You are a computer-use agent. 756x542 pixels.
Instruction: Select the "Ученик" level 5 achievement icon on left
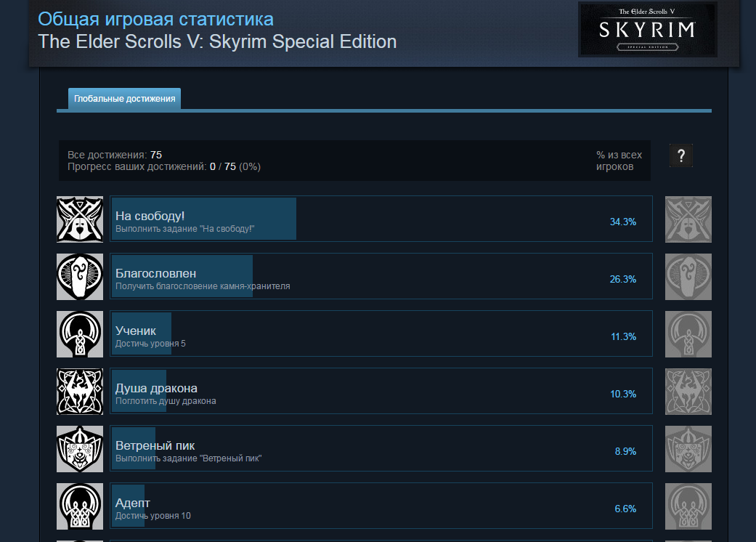79,333
